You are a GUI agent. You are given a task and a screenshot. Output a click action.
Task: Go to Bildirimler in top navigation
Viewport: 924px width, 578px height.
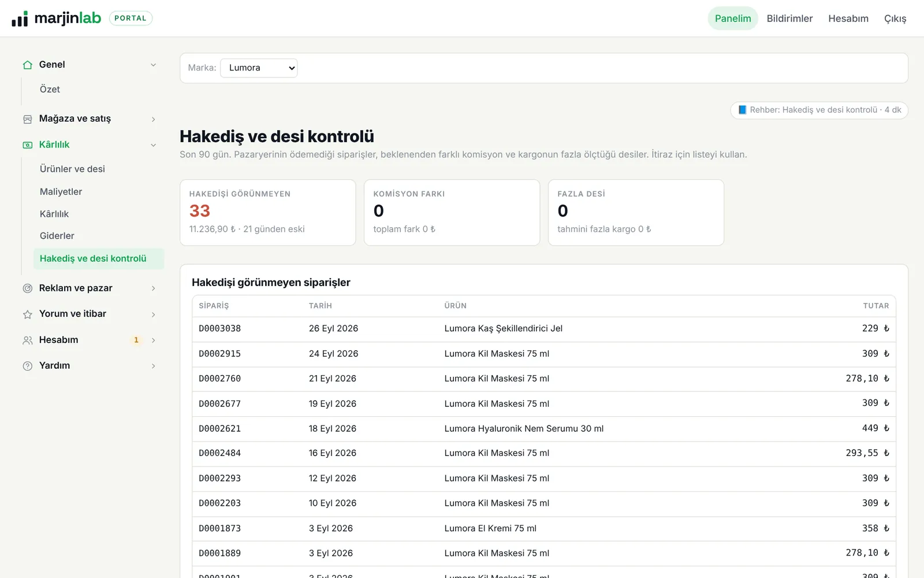(789, 18)
